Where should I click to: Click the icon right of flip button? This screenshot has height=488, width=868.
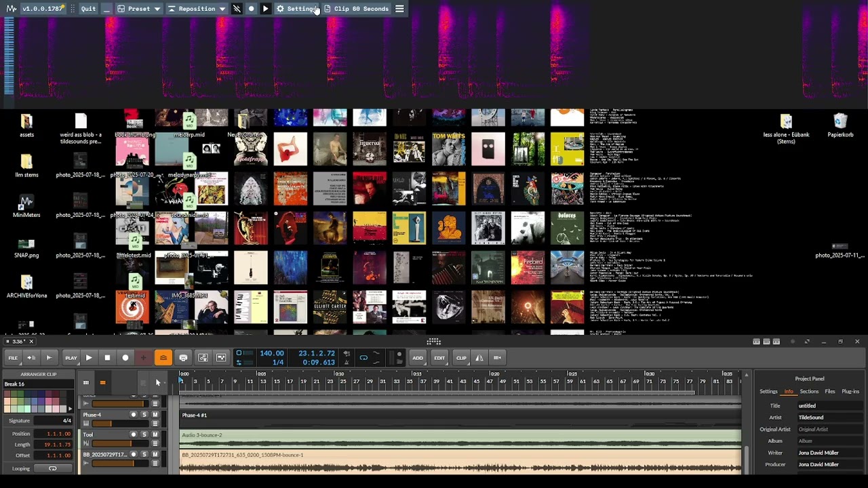click(497, 358)
